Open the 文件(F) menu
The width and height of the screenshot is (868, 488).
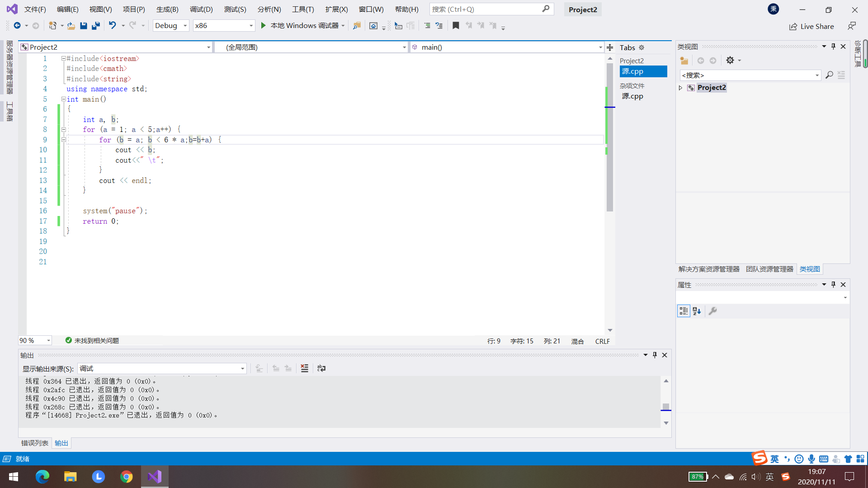point(35,9)
